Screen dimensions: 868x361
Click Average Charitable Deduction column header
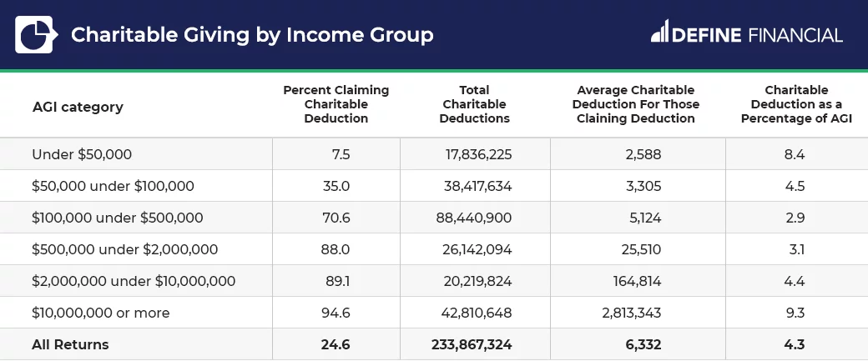[x=635, y=104]
